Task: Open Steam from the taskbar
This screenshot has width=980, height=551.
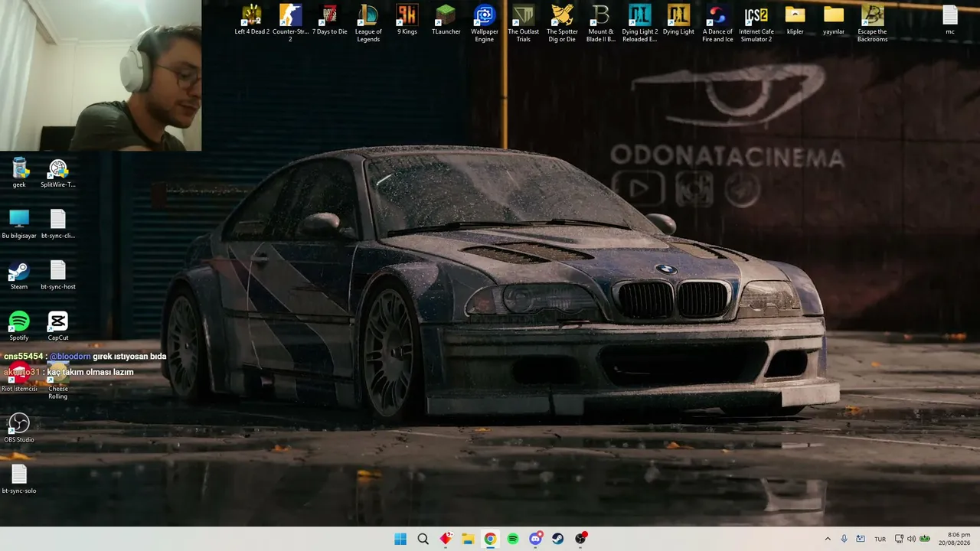Action: coord(558,539)
